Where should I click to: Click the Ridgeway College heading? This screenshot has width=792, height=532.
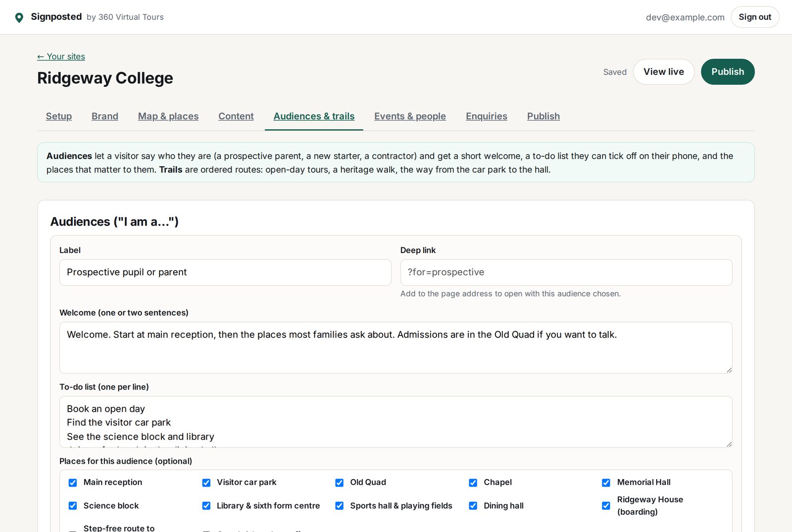(105, 78)
